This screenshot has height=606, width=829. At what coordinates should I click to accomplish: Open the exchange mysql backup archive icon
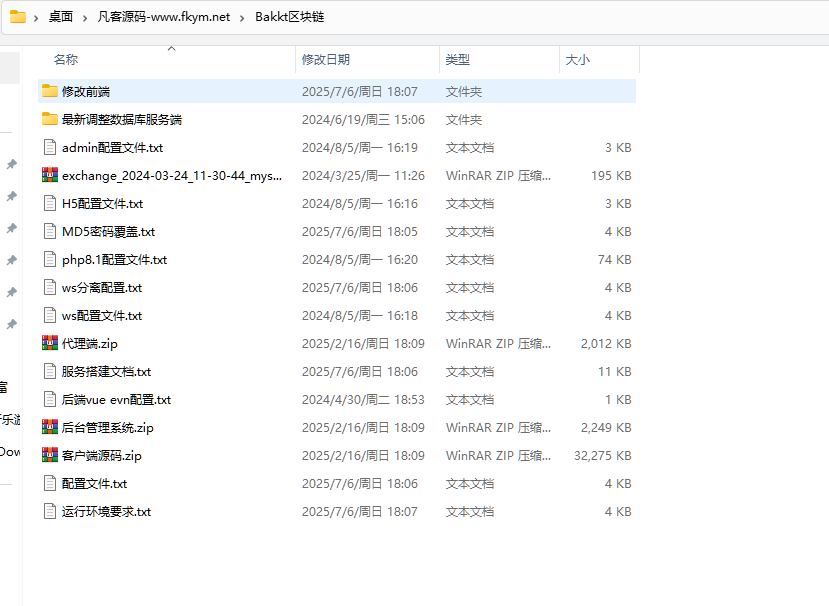(x=50, y=174)
